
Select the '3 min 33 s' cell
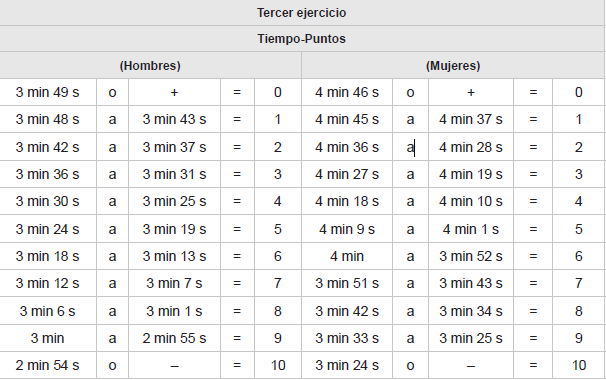[347, 338]
